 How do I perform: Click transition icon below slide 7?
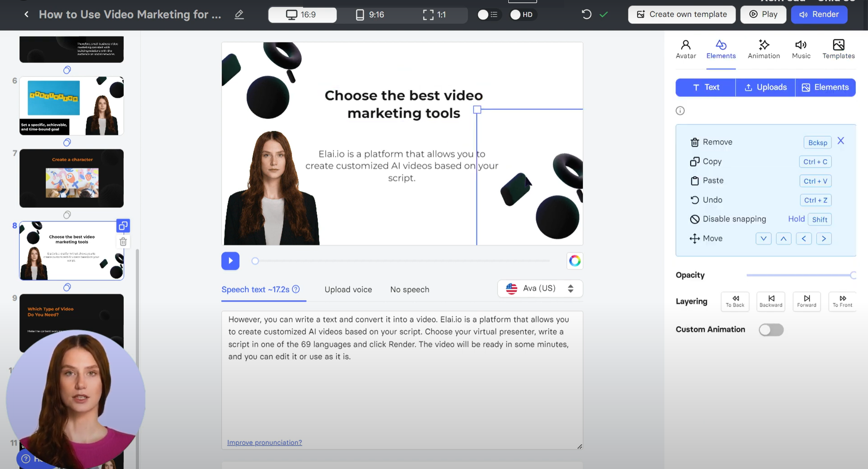pos(67,215)
